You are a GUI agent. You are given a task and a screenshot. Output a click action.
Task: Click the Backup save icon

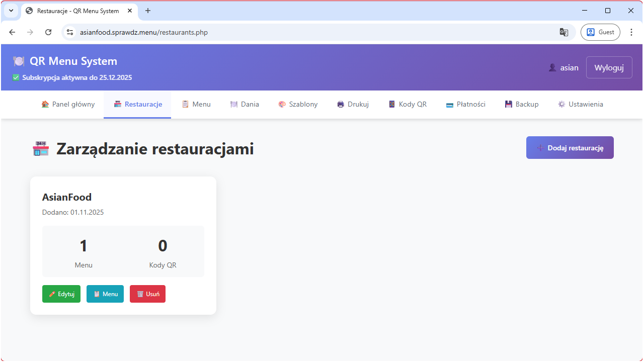[509, 104]
